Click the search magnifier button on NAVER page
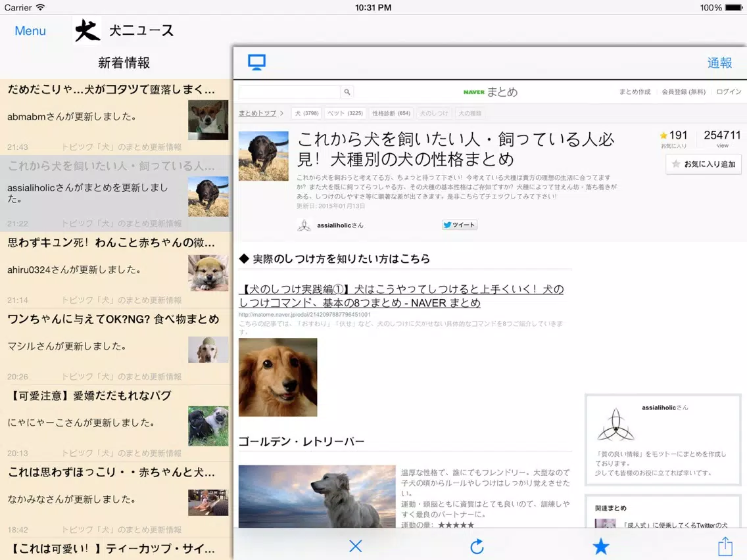This screenshot has height=560, width=747. coord(347,92)
